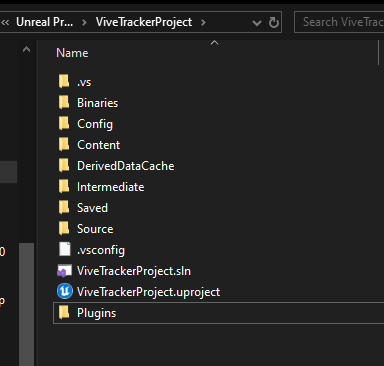Click the navigation pane scrollbar thumb

[26, 304]
